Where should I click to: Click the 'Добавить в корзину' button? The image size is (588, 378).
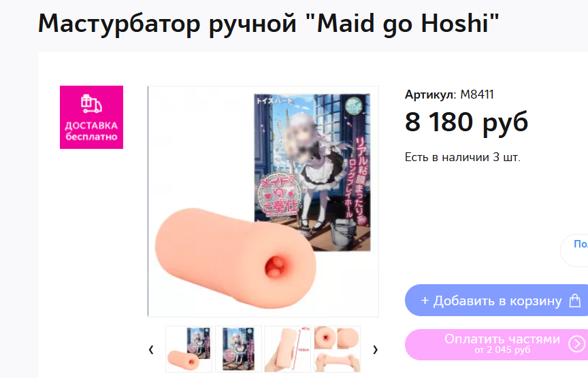click(497, 300)
